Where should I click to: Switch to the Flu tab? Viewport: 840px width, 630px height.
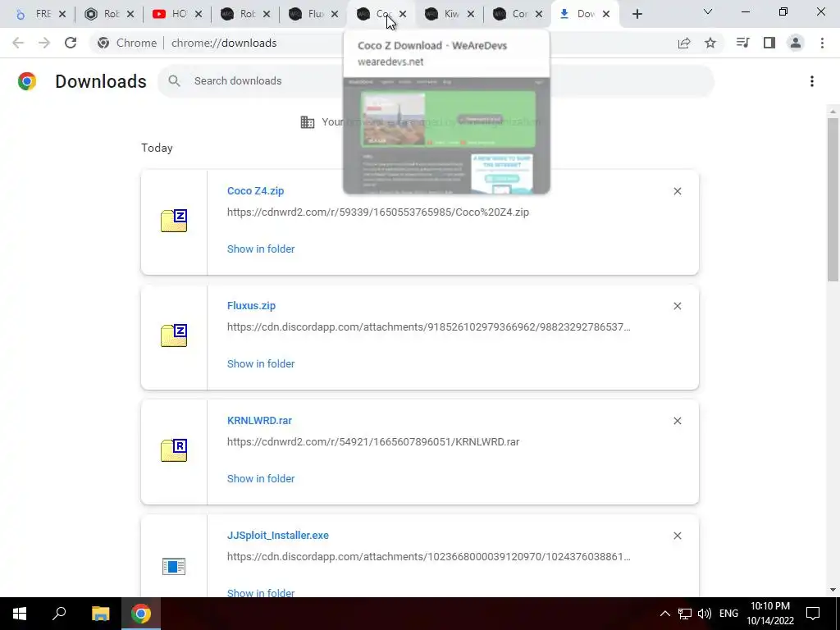coord(309,14)
